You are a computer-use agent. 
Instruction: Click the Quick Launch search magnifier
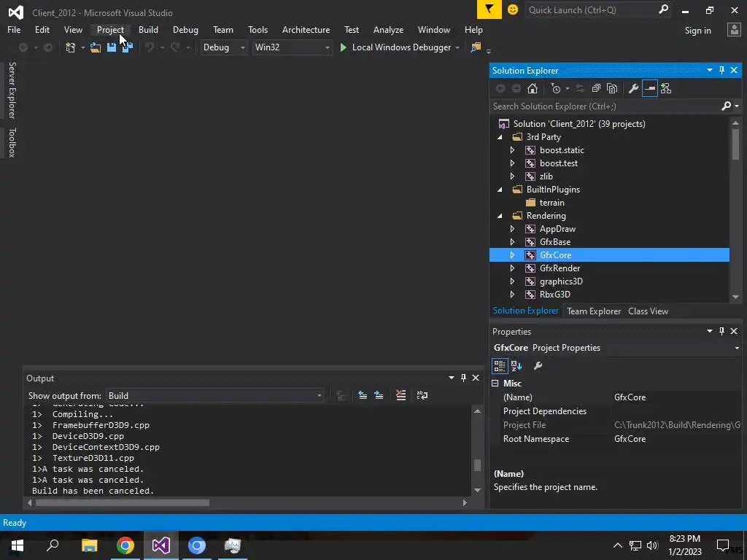coord(663,9)
